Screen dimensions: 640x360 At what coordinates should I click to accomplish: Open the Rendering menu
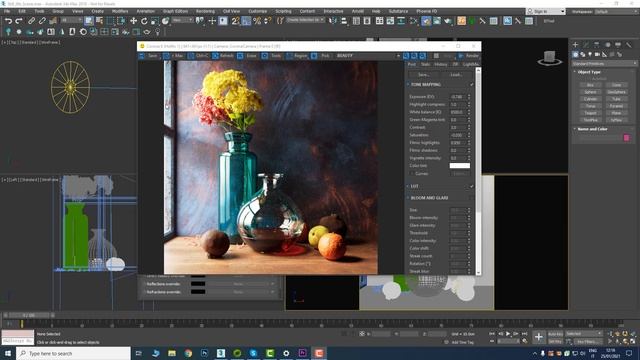(x=205, y=11)
